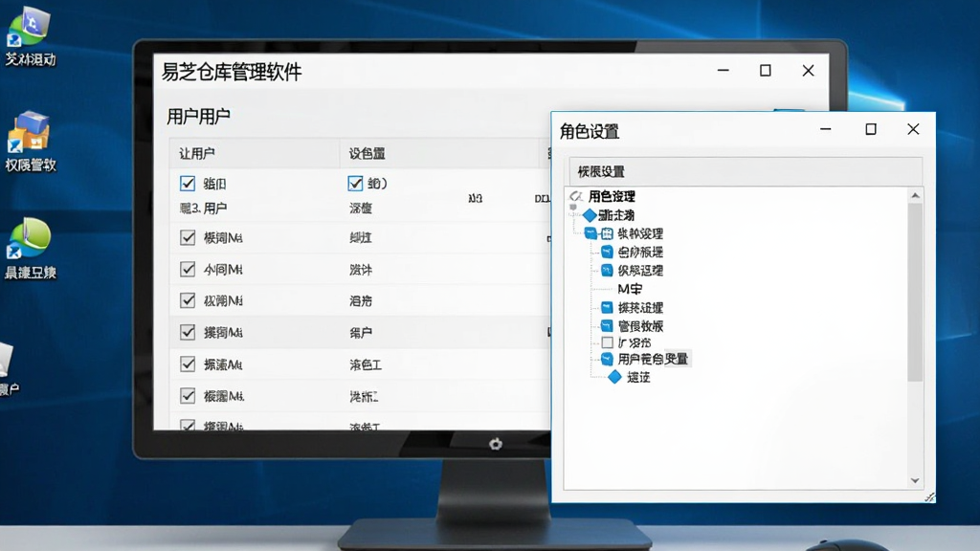Image resolution: width=980 pixels, height=551 pixels.
Task: Minimize the 易芝仓库管理软件 main window
Action: [x=724, y=71]
